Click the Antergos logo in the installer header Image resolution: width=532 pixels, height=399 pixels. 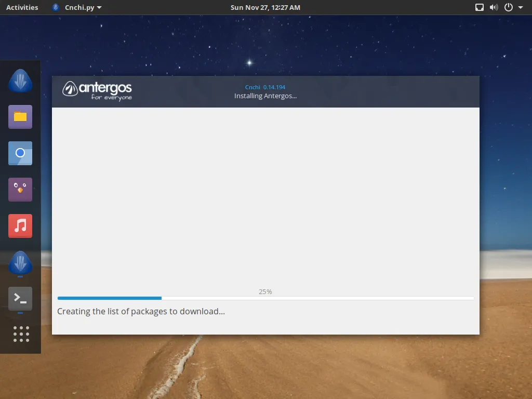pos(97,91)
